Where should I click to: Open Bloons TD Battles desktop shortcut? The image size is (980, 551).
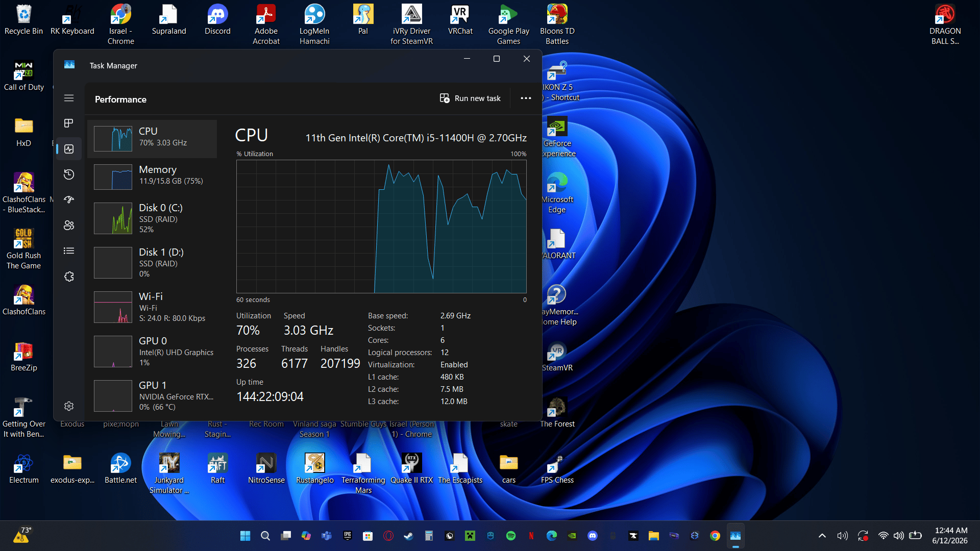pyautogui.click(x=557, y=25)
